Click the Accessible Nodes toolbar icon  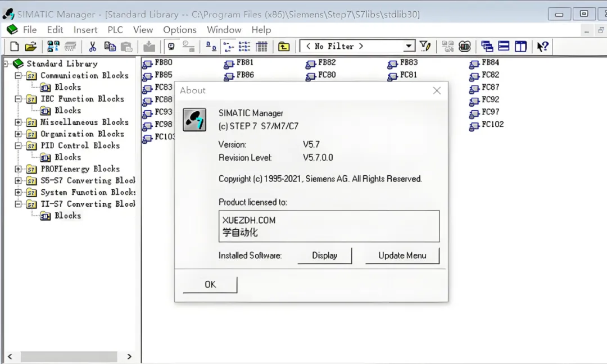tap(53, 47)
